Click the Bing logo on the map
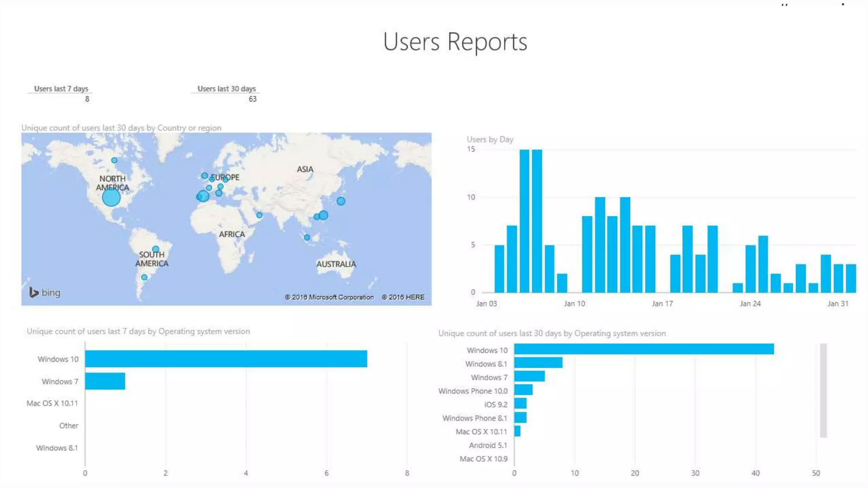The width and height of the screenshot is (868, 488). pyautogui.click(x=45, y=292)
